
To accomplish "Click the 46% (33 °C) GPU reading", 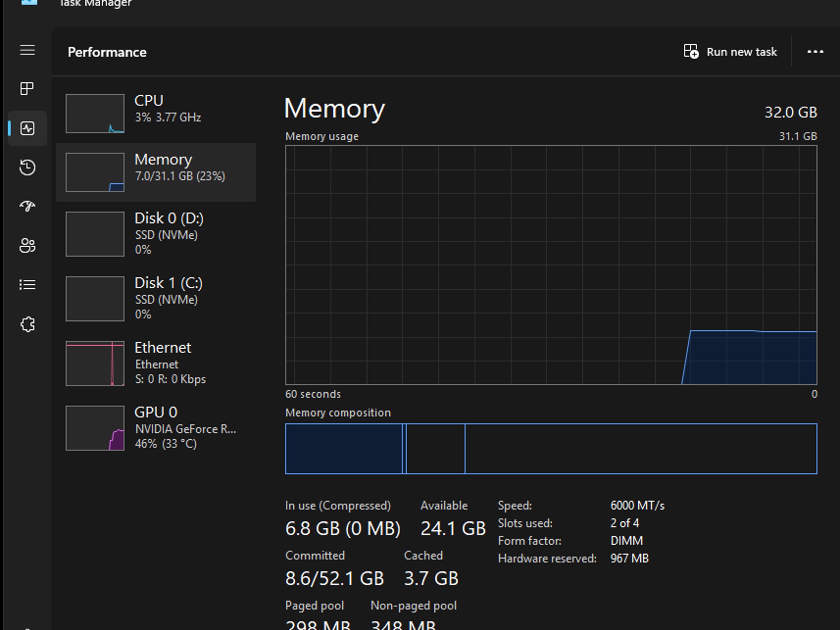I will pyautogui.click(x=166, y=444).
